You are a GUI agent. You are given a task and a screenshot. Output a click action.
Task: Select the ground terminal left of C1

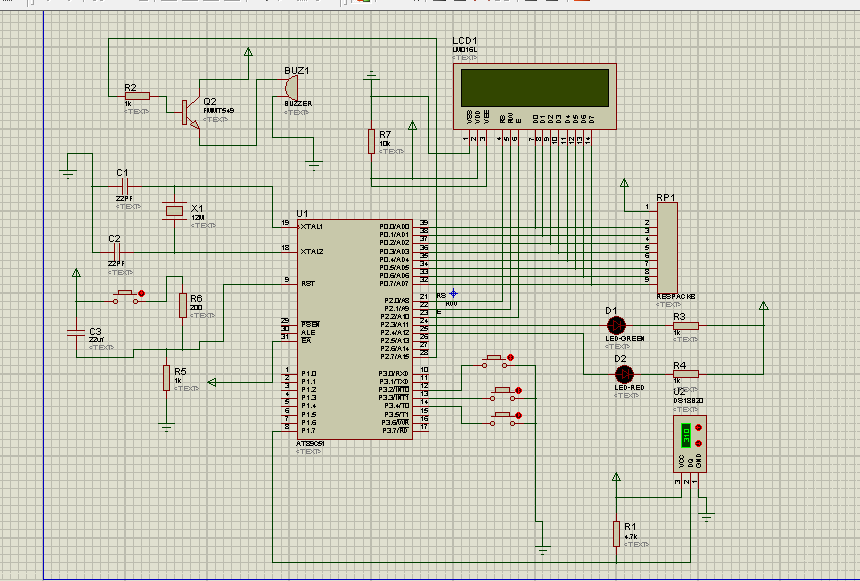pos(68,174)
